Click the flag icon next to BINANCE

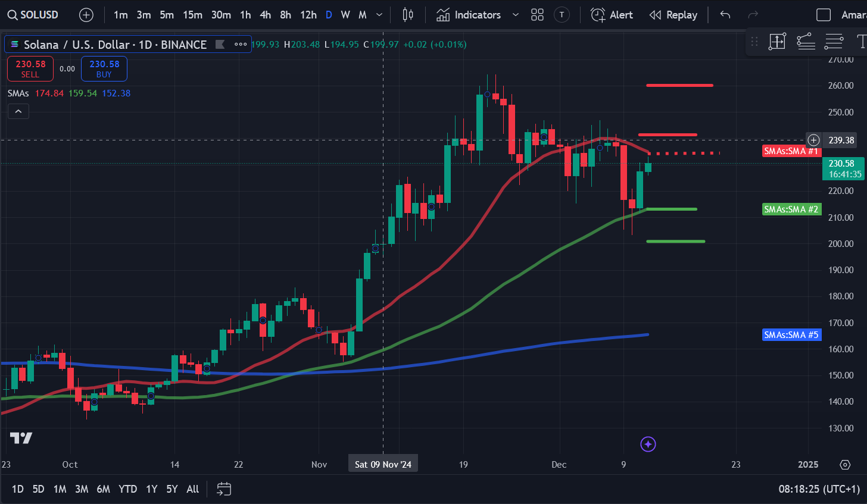click(220, 44)
